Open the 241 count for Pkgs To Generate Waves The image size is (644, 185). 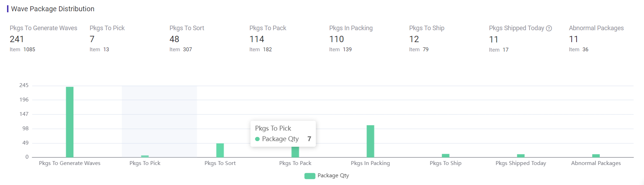[17, 39]
